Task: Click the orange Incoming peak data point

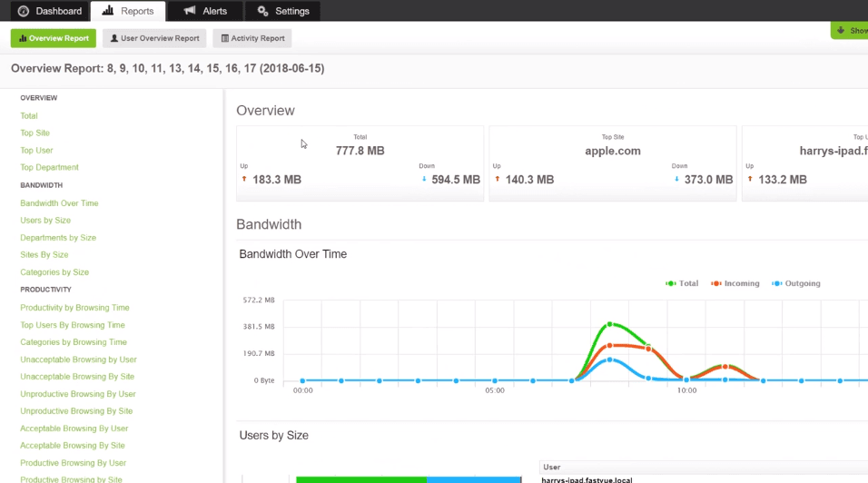Action: coord(610,345)
